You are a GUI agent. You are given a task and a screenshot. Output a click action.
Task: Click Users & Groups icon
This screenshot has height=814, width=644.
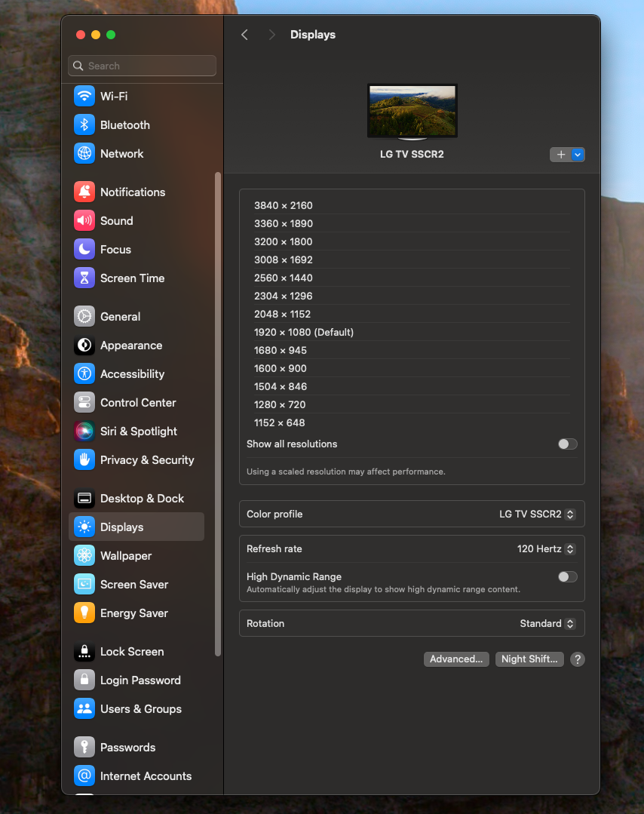(84, 709)
